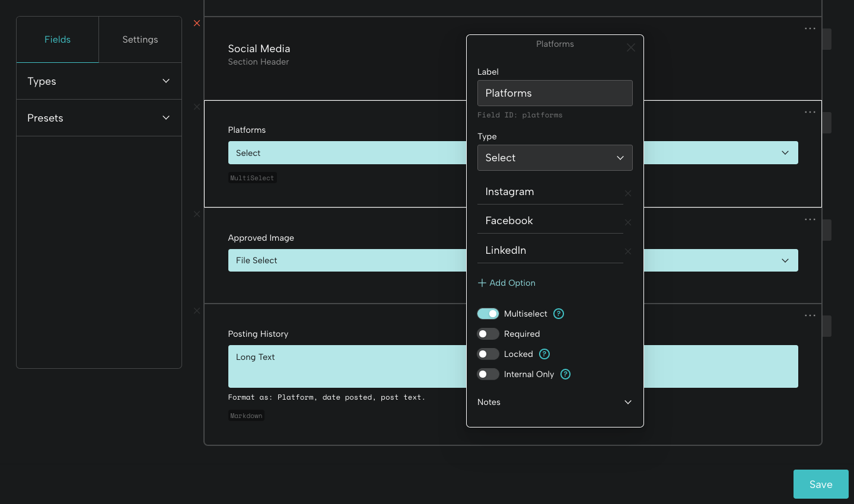Image resolution: width=854 pixels, height=504 pixels.
Task: Show help for the Locked setting
Action: click(x=544, y=354)
